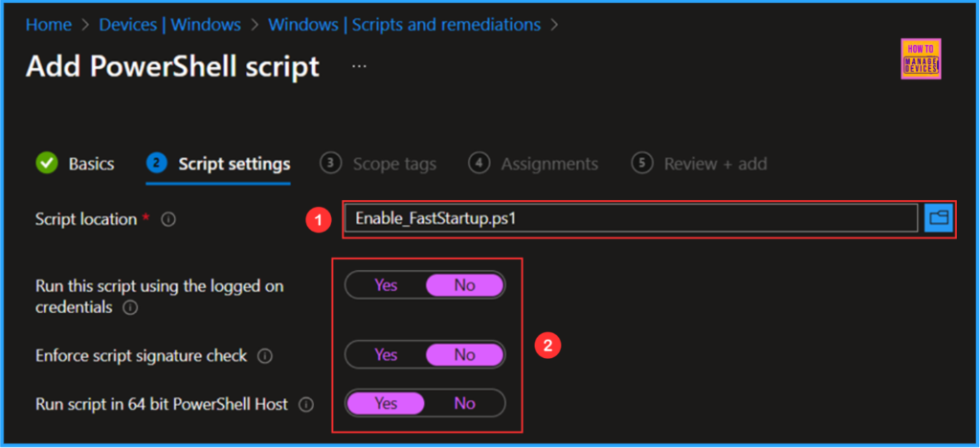Go to the Basics tab
Image resolution: width=980 pixels, height=448 pixels.
(x=75, y=164)
